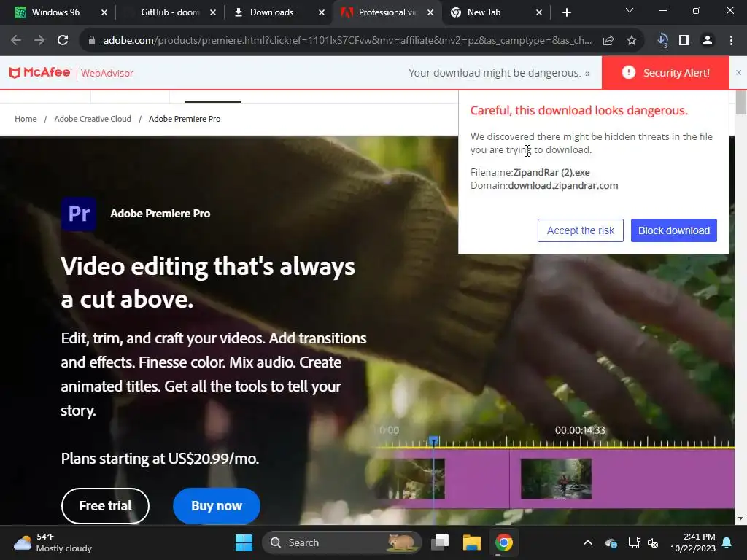Screen dimensions: 747x560
Task: Bookmark this page with star
Action: (632, 41)
